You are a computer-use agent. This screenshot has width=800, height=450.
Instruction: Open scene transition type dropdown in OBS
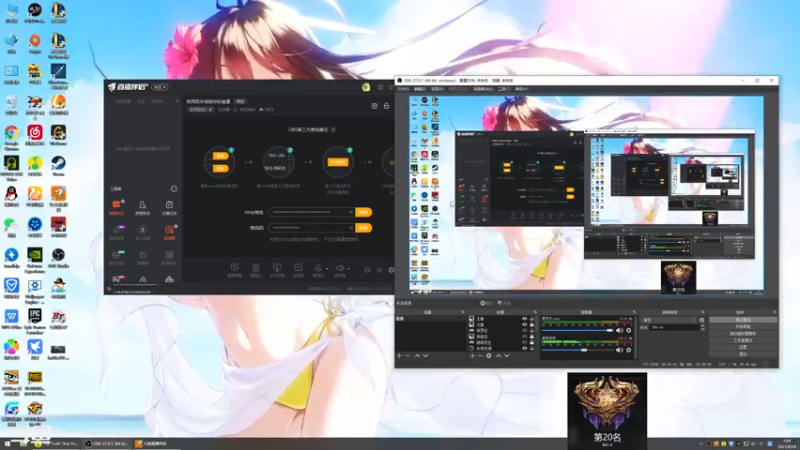670,320
